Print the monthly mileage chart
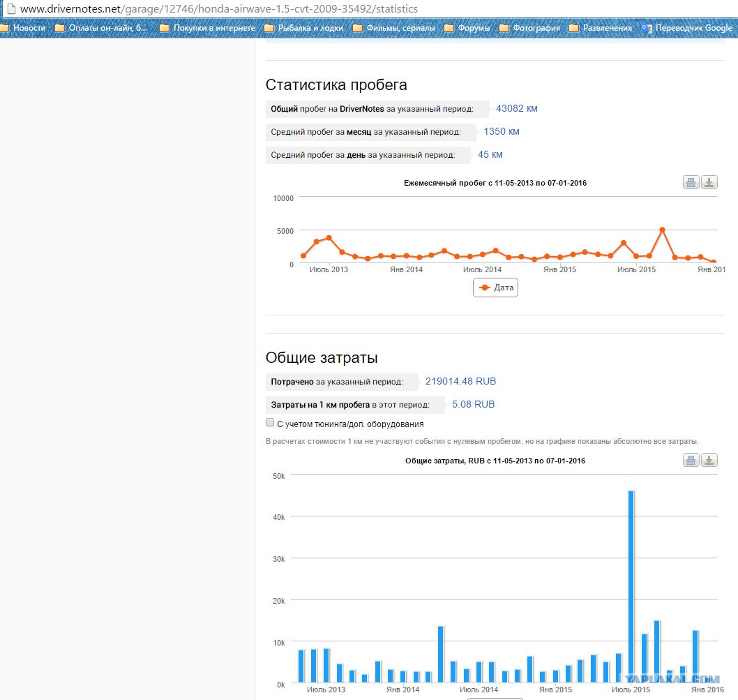The width and height of the screenshot is (738, 700). [691, 182]
